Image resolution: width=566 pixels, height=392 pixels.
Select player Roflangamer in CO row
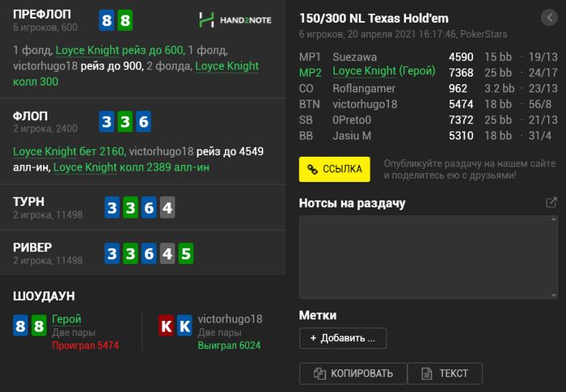point(364,88)
